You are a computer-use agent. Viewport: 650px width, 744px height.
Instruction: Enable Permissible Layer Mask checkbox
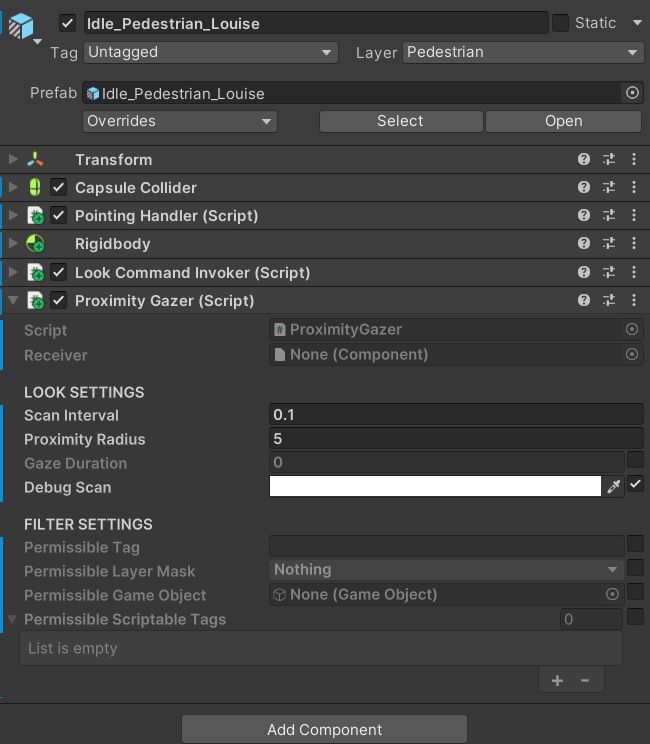pos(635,568)
